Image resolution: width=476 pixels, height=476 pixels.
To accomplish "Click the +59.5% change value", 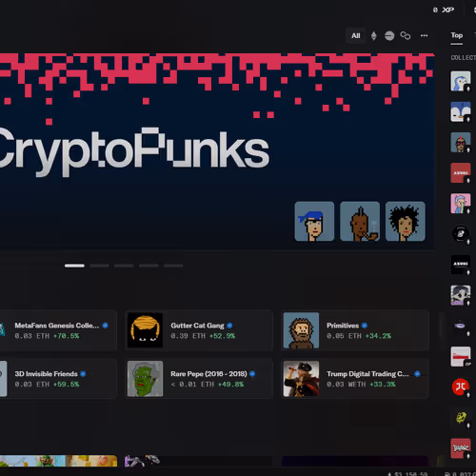I will 67,384.
